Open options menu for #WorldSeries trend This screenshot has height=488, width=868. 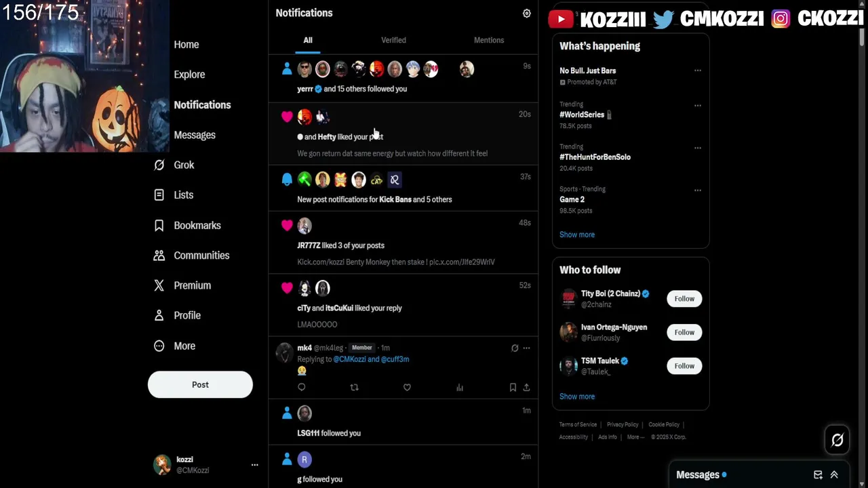[x=697, y=106]
